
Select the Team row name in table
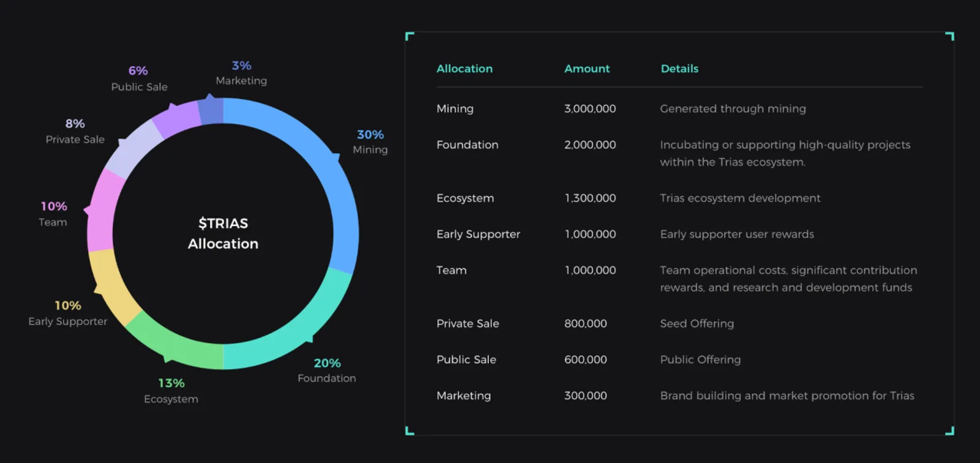(x=451, y=270)
